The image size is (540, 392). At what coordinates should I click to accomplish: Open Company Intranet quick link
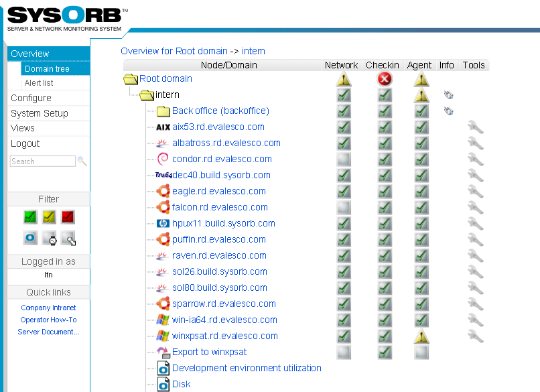coord(48,308)
